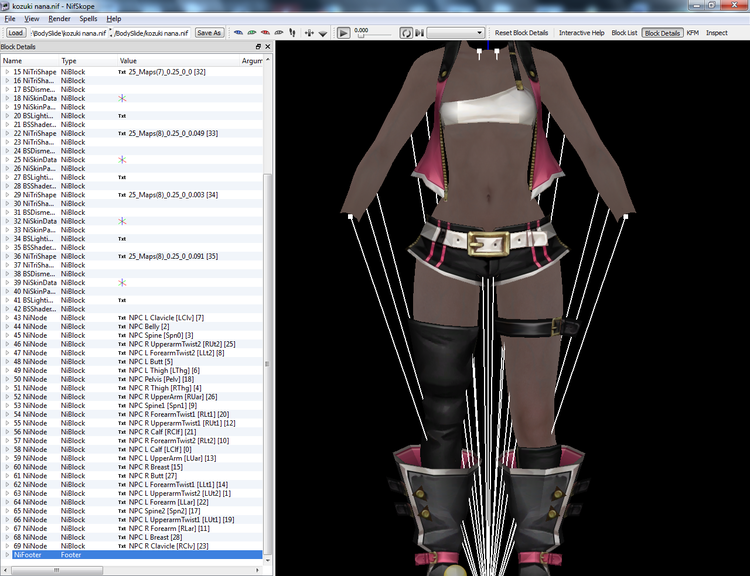Screen dimensions: 750x576
Task: Click Txt icon in 20 BSLighti... row
Action: pyautogui.click(x=122, y=116)
